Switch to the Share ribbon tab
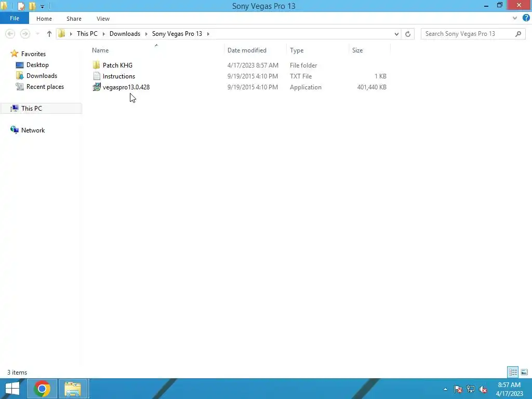Screen dimensions: 532x399 coord(74,19)
